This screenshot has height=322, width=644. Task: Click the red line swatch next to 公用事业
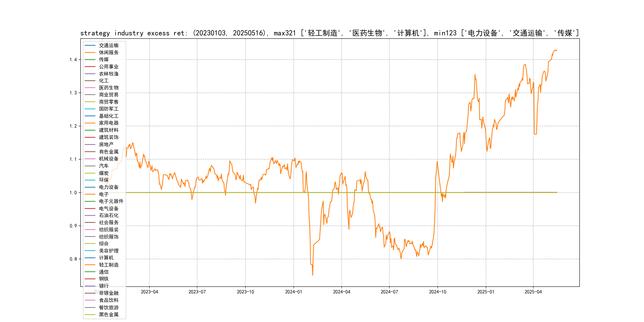coord(90,67)
